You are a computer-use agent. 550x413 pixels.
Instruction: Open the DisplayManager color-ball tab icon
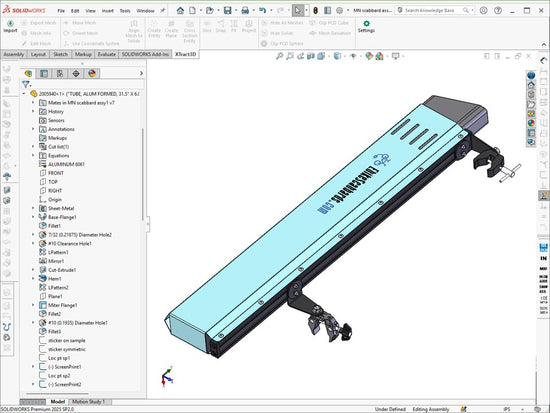click(92, 73)
